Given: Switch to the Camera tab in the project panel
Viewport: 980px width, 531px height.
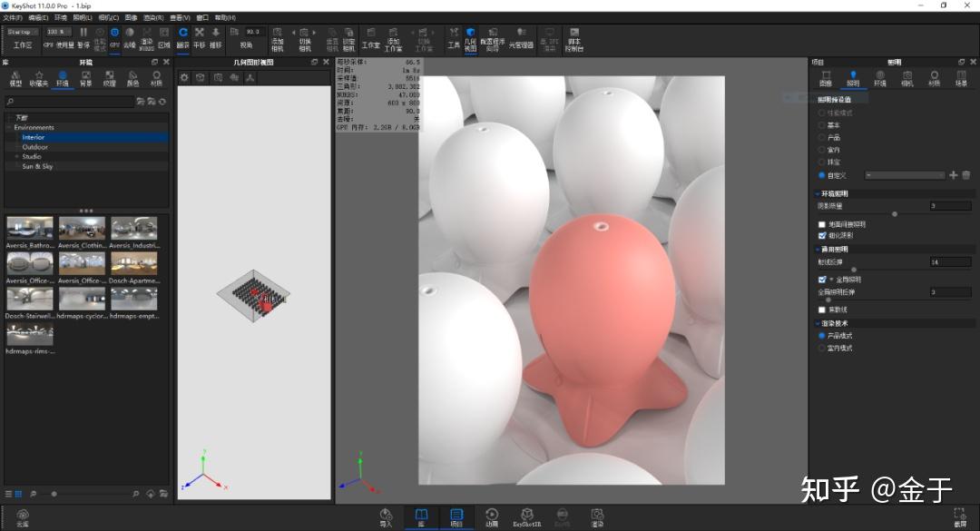Looking at the screenshot, I should pos(906,78).
